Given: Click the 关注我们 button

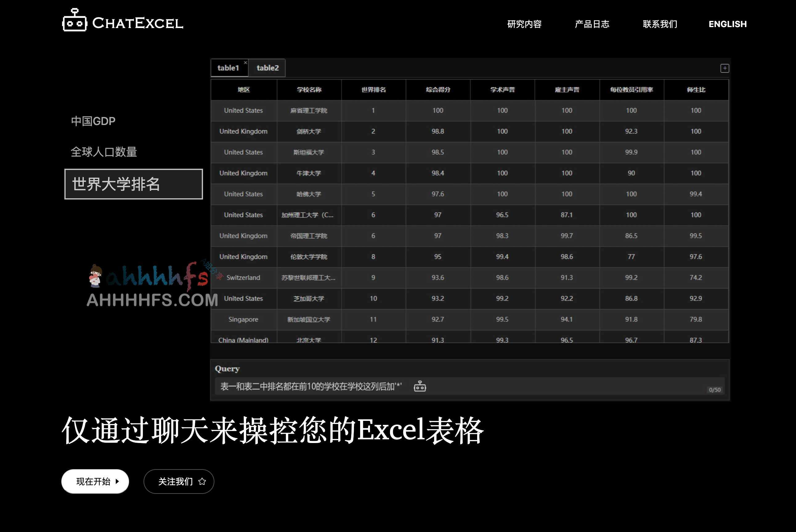Looking at the screenshot, I should click(x=179, y=481).
